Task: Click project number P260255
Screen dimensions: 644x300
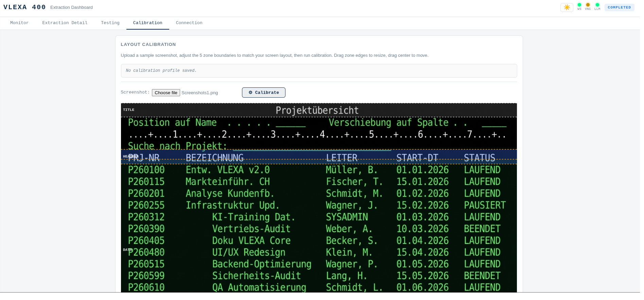Action: coord(146,205)
